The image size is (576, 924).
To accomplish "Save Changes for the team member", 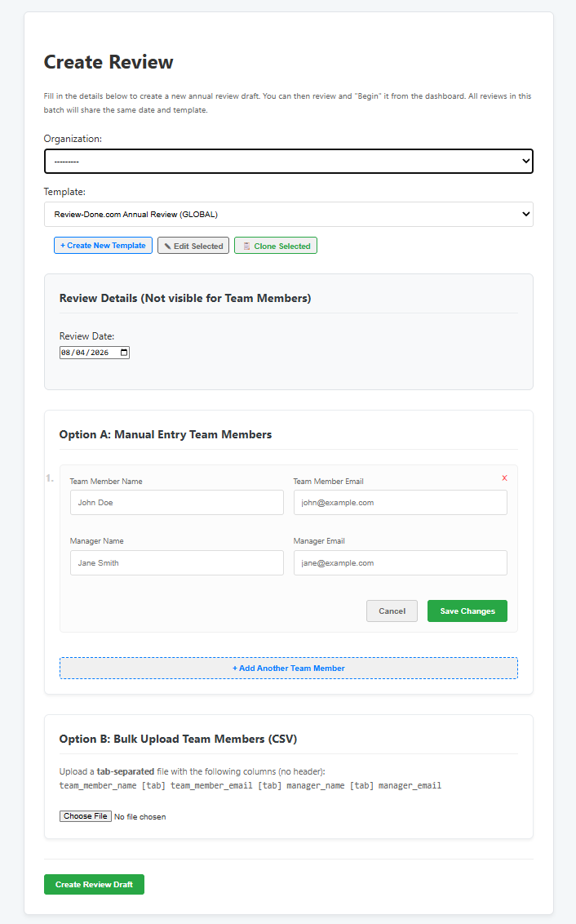I will 467,611.
